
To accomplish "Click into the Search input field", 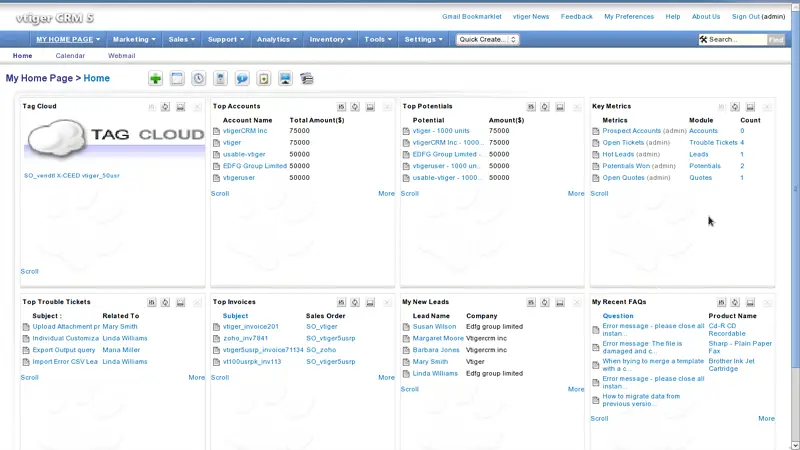I will tap(737, 39).
